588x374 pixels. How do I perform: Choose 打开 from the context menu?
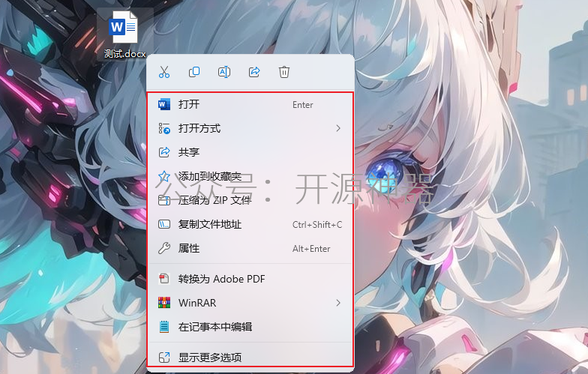point(250,104)
